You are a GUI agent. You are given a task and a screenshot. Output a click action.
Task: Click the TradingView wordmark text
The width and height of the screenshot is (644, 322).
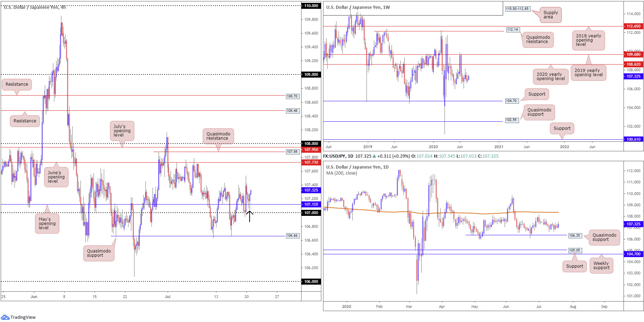pyautogui.click(x=23, y=317)
